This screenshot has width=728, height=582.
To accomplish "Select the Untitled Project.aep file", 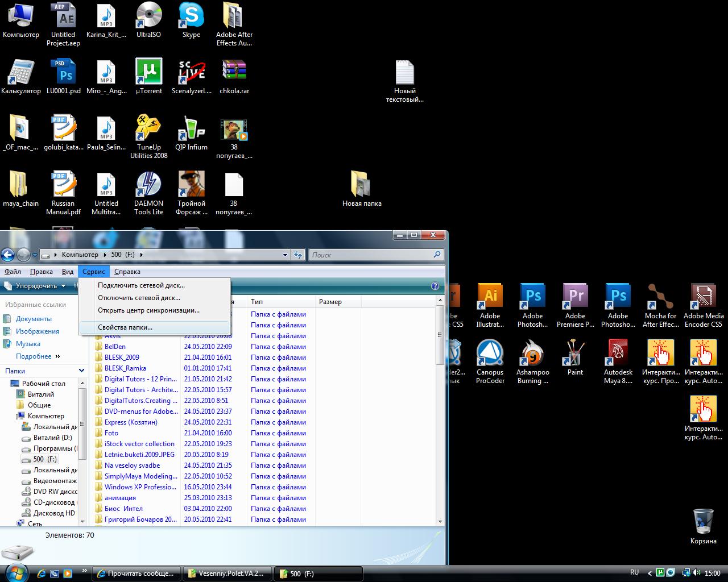I will (x=63, y=24).
